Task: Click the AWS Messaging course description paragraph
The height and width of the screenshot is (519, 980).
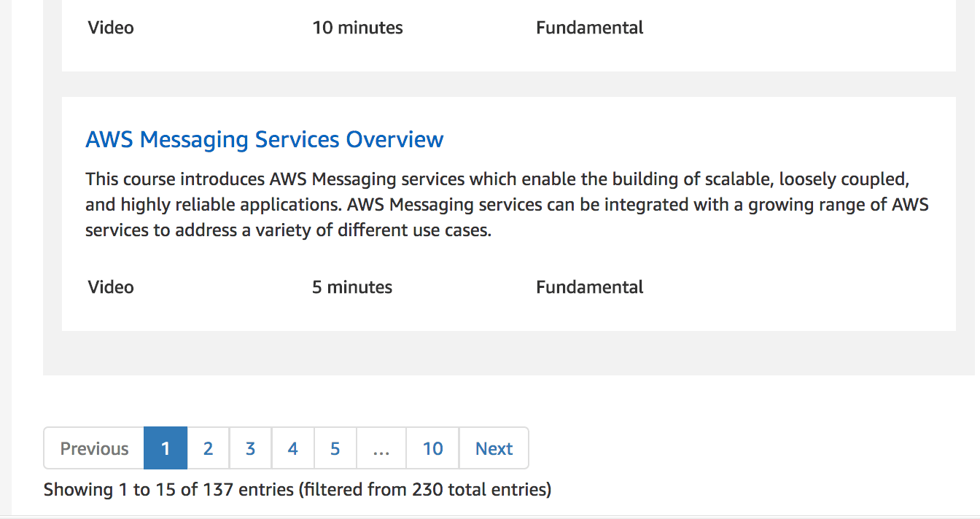Action: point(507,205)
